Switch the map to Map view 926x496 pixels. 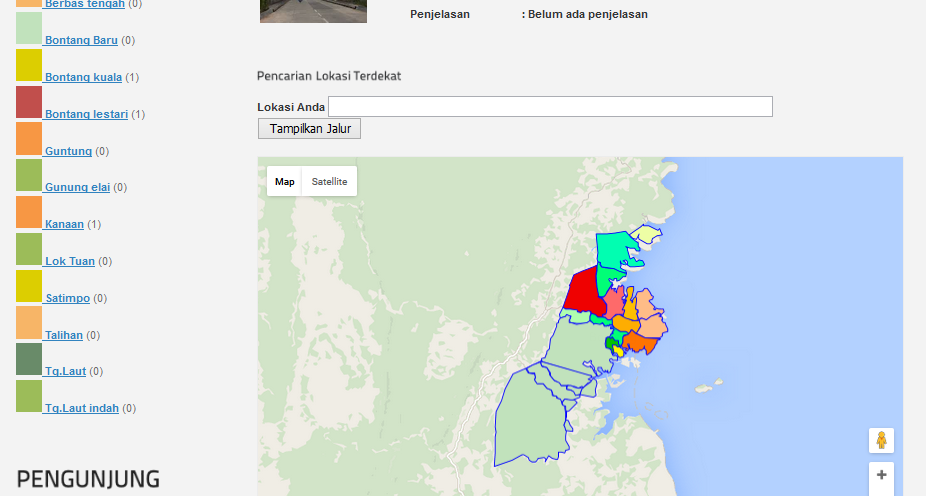[285, 181]
